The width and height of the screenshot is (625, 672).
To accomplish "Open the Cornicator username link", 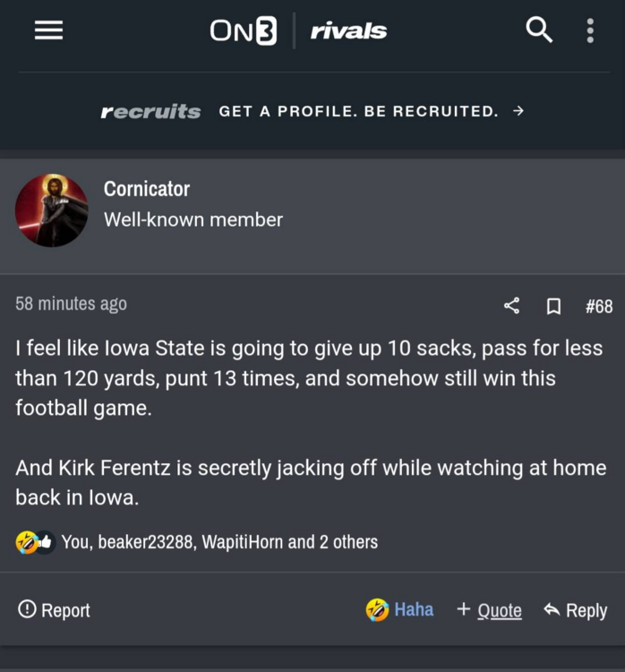I will (147, 189).
